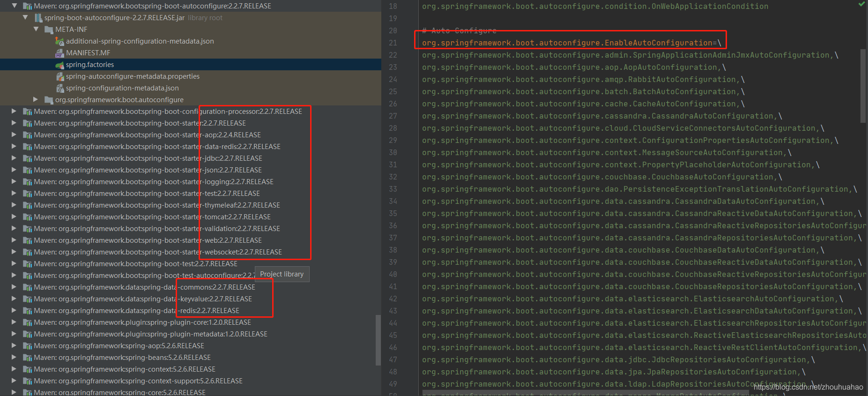Click OnWebApplicationCondition text on line 18
This screenshot has height=396, width=868.
tap(710, 6)
